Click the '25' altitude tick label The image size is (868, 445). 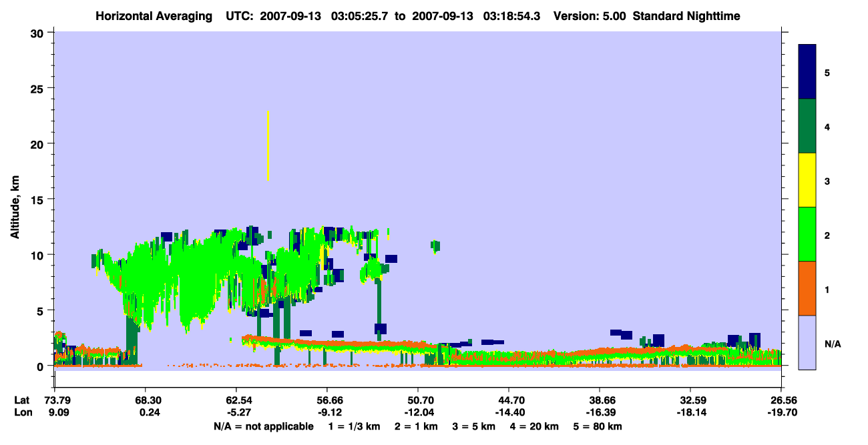pos(39,88)
